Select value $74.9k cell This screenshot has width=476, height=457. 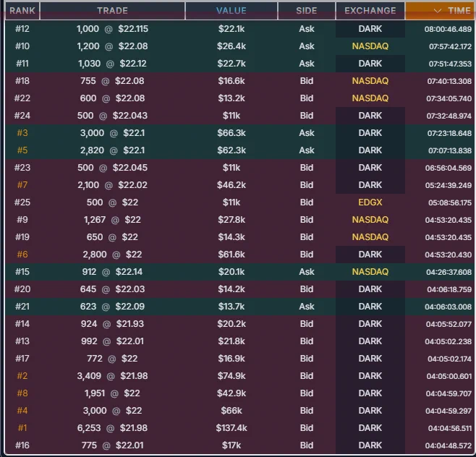coord(231,376)
